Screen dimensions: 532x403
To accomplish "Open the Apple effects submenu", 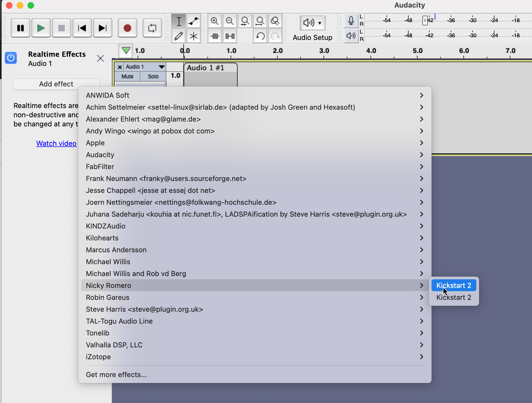I will 255,143.
